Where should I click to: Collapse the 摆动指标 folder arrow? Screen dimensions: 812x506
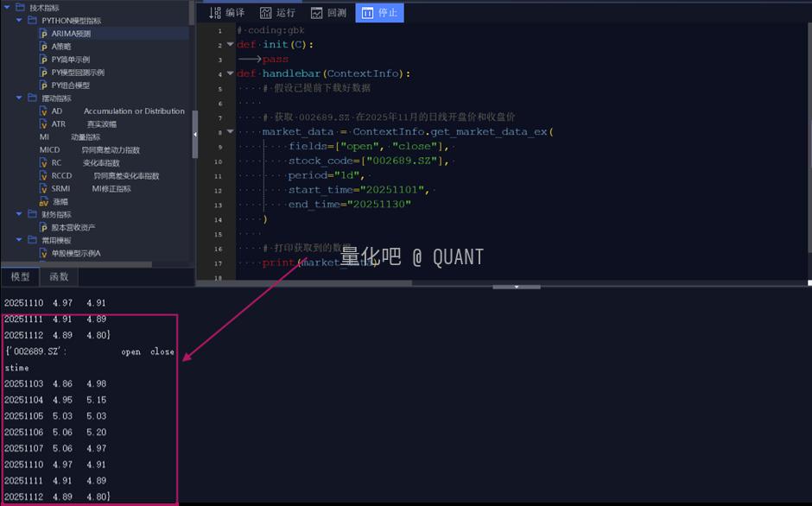[x=20, y=98]
